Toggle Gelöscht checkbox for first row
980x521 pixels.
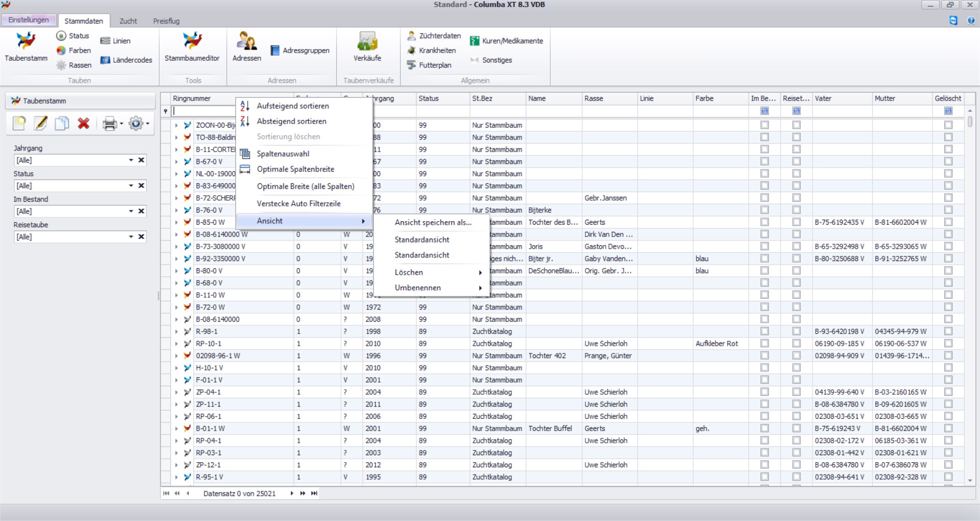948,125
